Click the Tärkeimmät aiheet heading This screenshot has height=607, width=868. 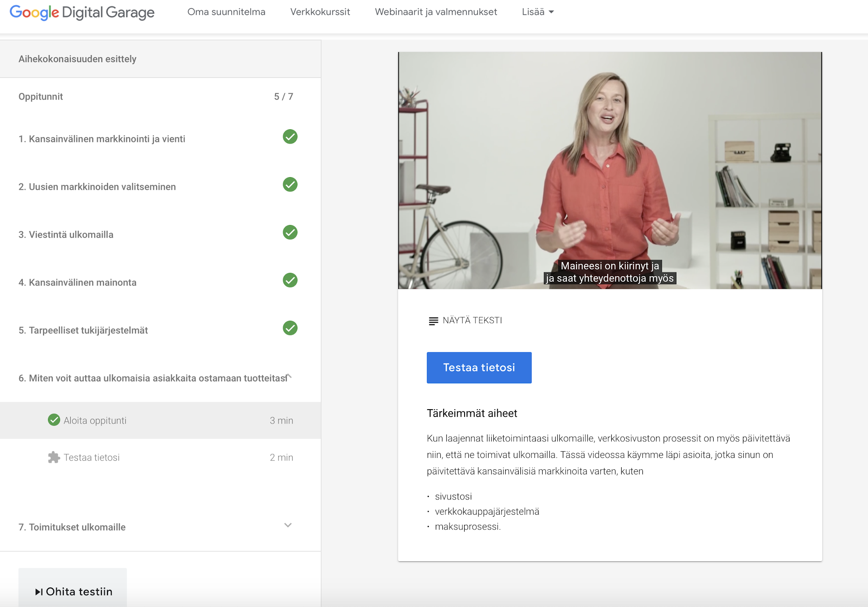pos(472,413)
